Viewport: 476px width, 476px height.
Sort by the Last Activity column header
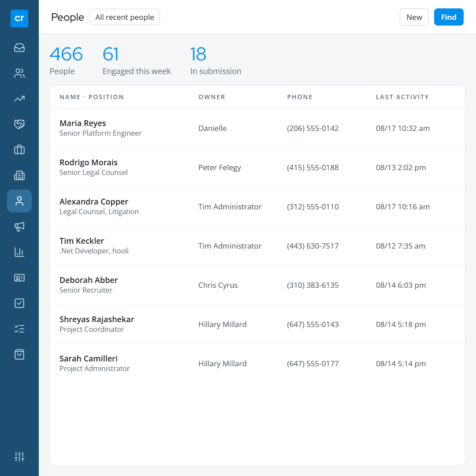[x=402, y=97]
